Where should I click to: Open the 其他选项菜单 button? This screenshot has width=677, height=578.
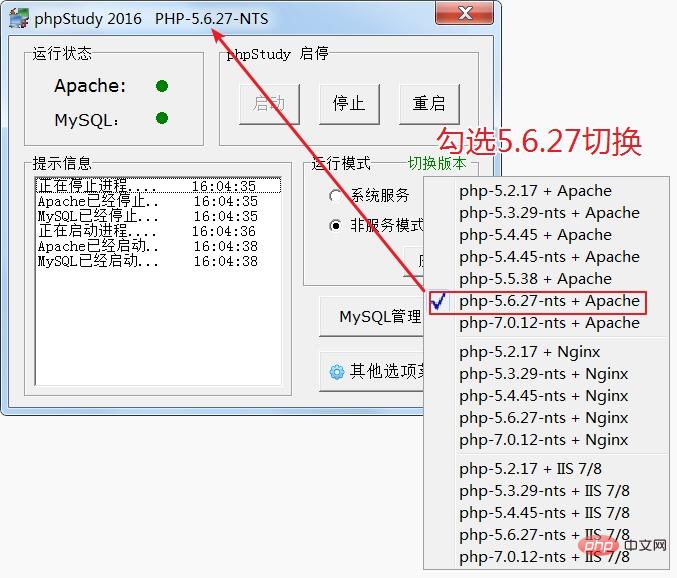[x=372, y=371]
